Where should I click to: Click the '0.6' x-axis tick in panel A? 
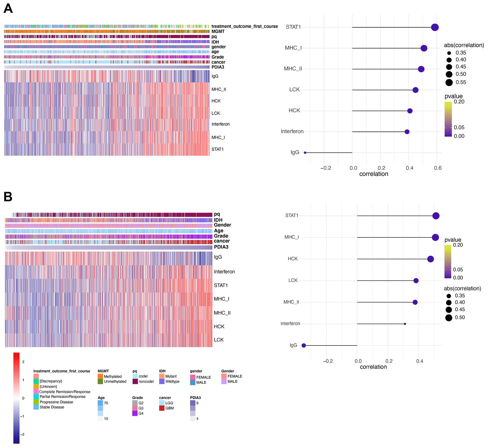(438, 168)
